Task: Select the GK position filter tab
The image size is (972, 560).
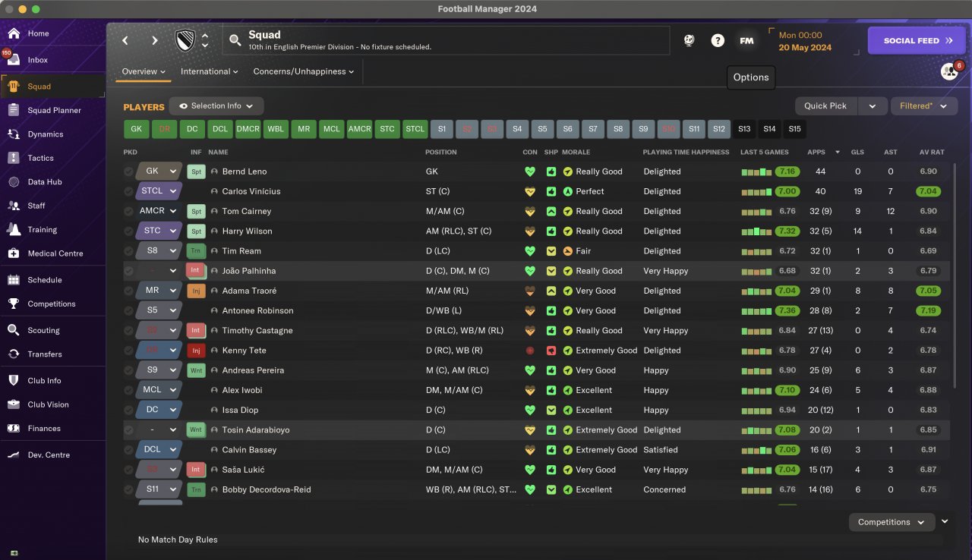Action: [x=137, y=129]
